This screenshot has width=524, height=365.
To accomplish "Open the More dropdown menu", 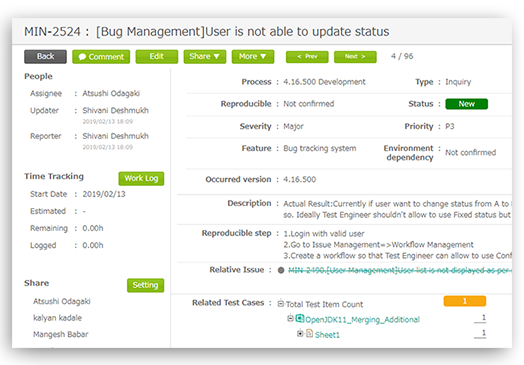I will (x=253, y=56).
